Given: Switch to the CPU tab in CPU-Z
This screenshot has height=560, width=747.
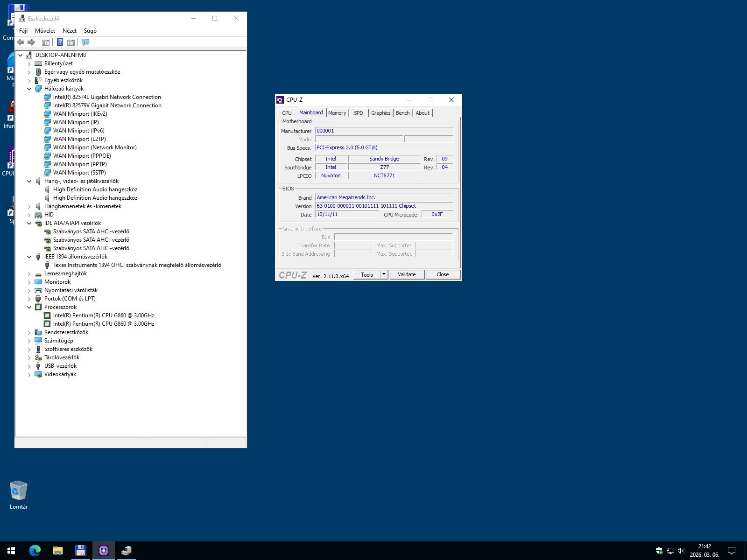Looking at the screenshot, I should [x=287, y=113].
